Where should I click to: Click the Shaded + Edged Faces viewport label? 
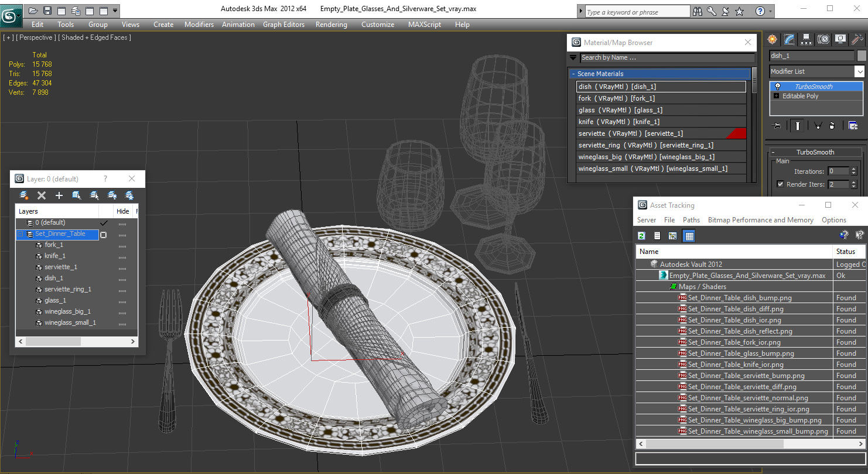pos(94,37)
